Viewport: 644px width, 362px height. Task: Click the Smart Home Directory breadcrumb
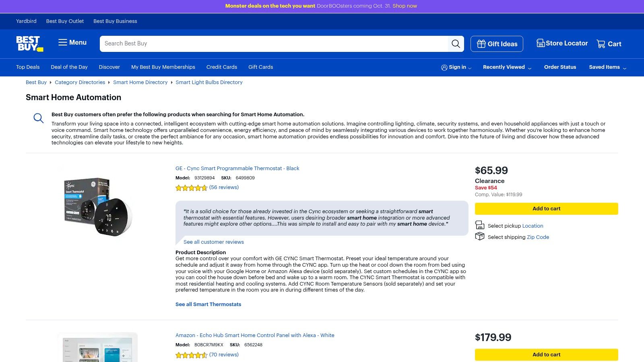coord(140,82)
